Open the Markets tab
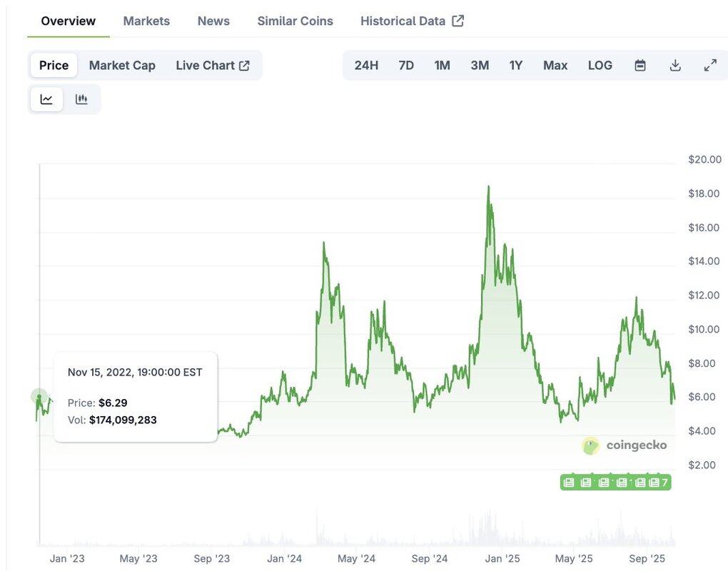 click(146, 21)
